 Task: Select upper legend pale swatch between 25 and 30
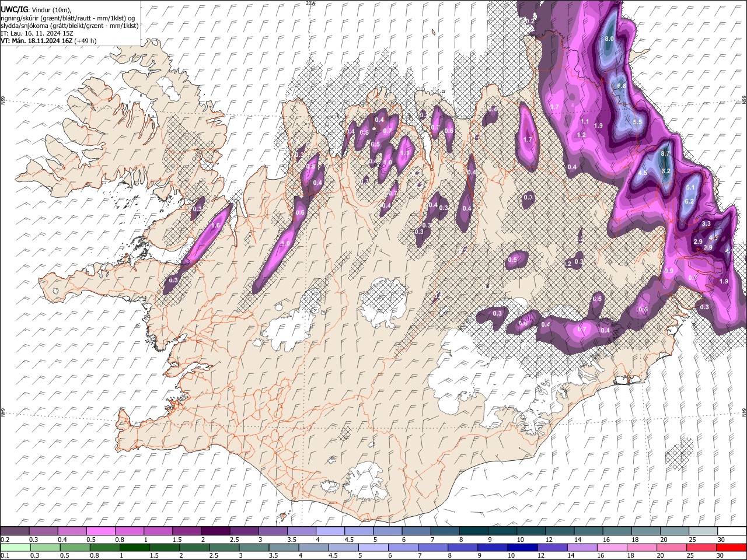click(x=703, y=531)
